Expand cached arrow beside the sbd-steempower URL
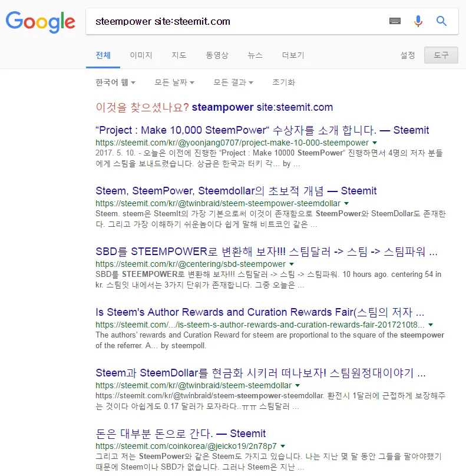 tap(291, 265)
